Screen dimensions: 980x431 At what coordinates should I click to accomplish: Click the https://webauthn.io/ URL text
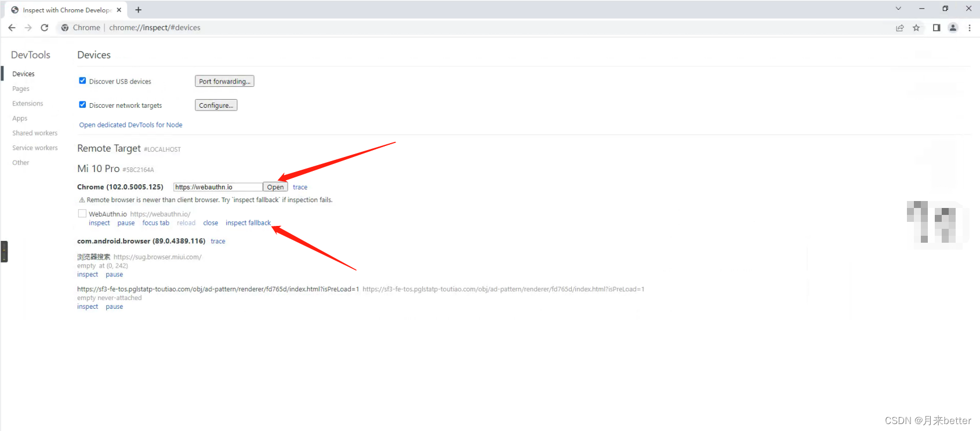point(160,214)
